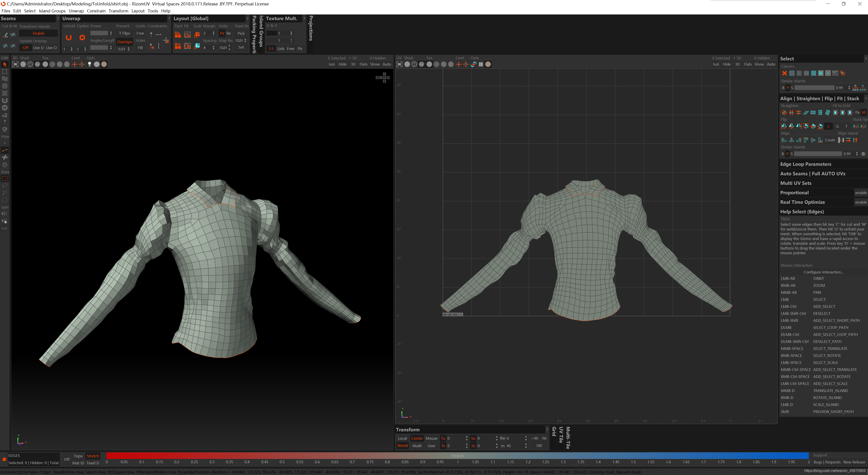Expand the vertical Grid panel

point(554,432)
